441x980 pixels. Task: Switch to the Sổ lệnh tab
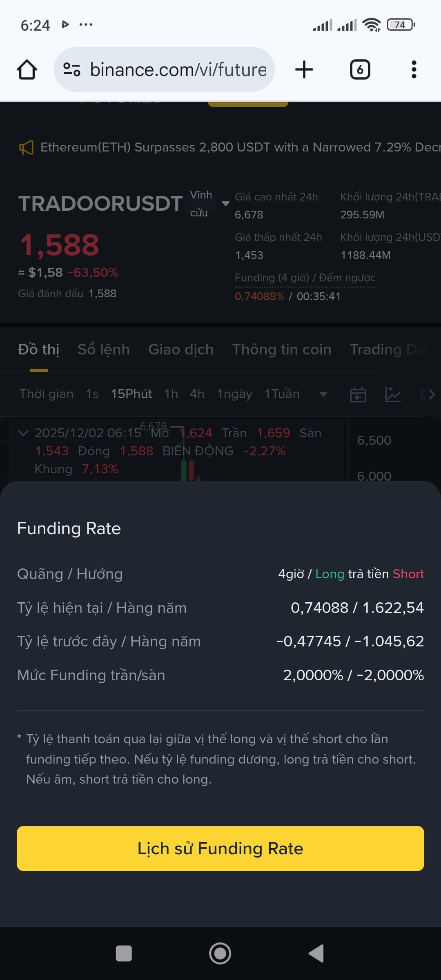point(104,350)
